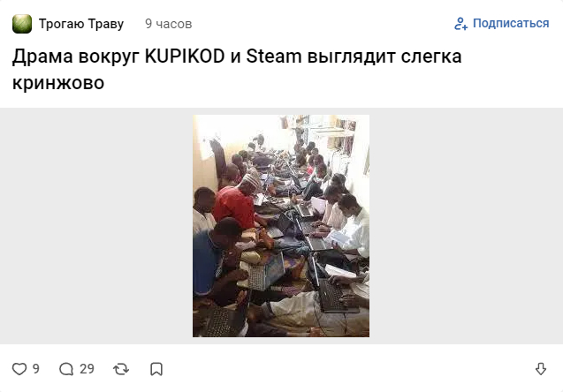Screen dimensions: 563x392
Task: Open the author name Трогаю Траву
Action: (81, 24)
